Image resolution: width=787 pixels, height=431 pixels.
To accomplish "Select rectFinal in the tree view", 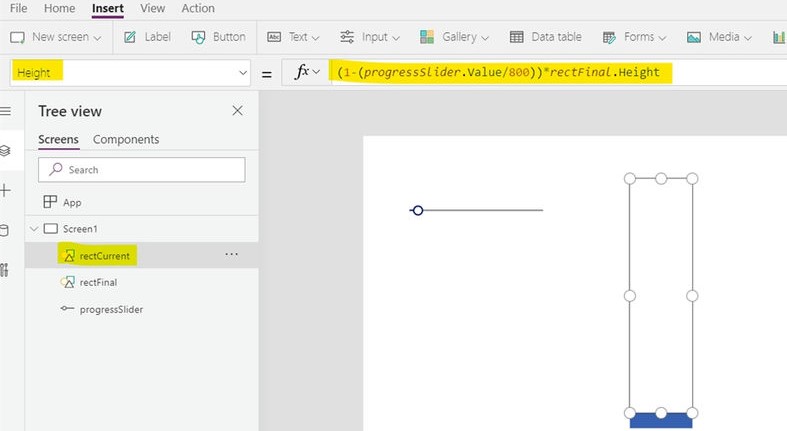I will pyautogui.click(x=98, y=282).
